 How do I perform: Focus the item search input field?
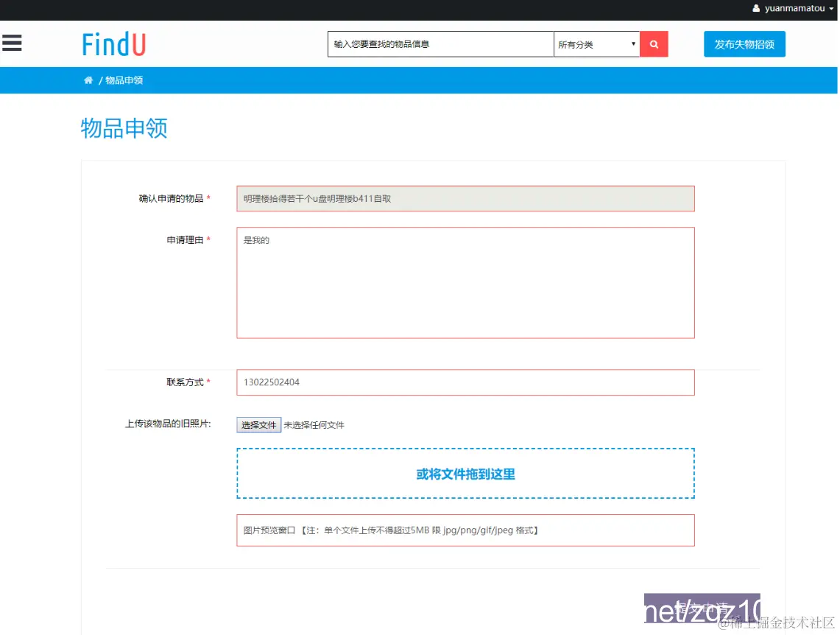[x=440, y=44]
